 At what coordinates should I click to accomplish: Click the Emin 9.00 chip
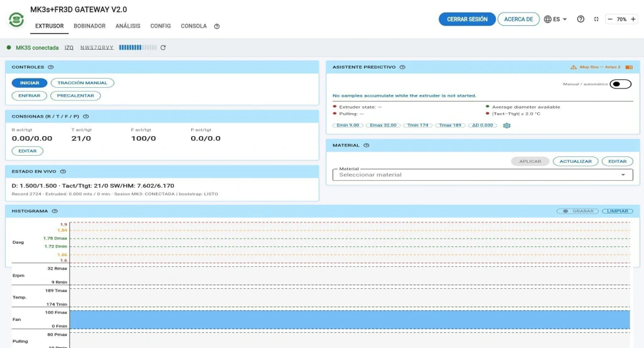pyautogui.click(x=348, y=125)
